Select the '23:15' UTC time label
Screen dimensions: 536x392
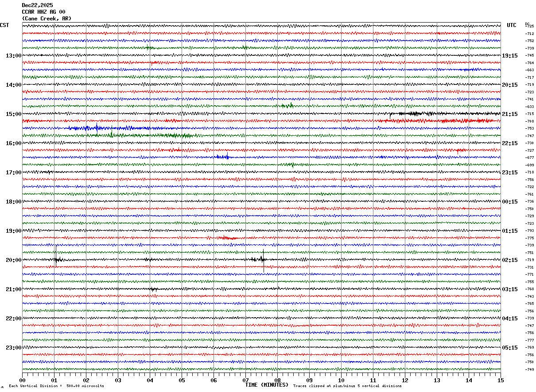[x=510, y=173]
